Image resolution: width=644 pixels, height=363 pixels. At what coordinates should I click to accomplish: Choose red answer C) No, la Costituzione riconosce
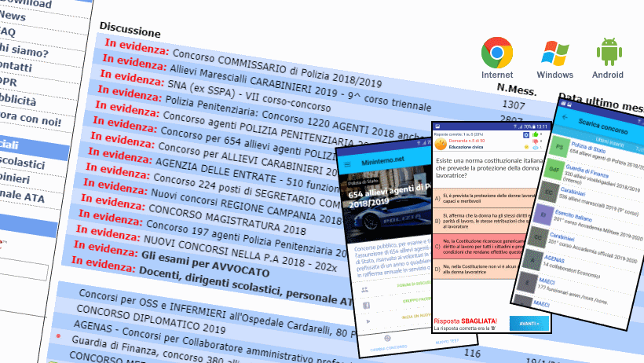(479, 246)
